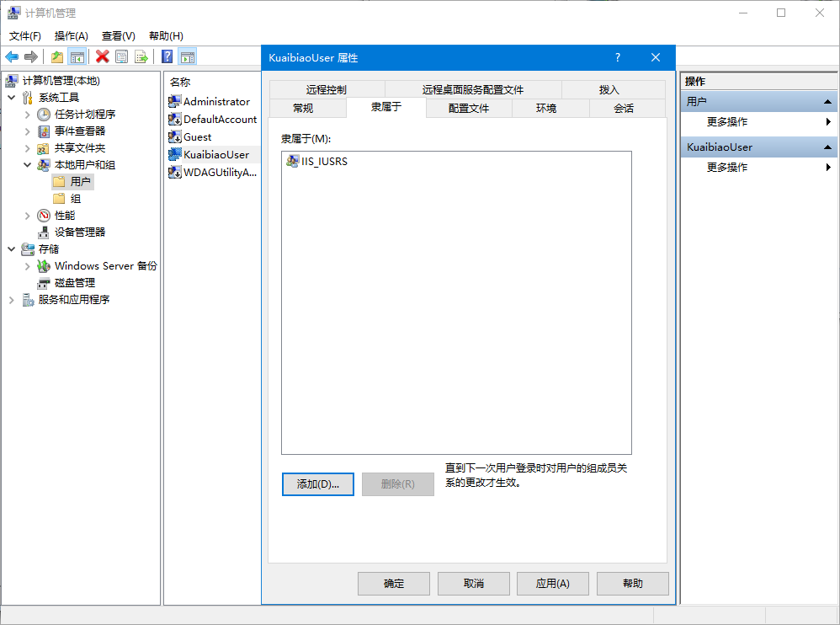The height and width of the screenshot is (625, 840).
Task: Collapse the 存储 tree node
Action: 11,249
